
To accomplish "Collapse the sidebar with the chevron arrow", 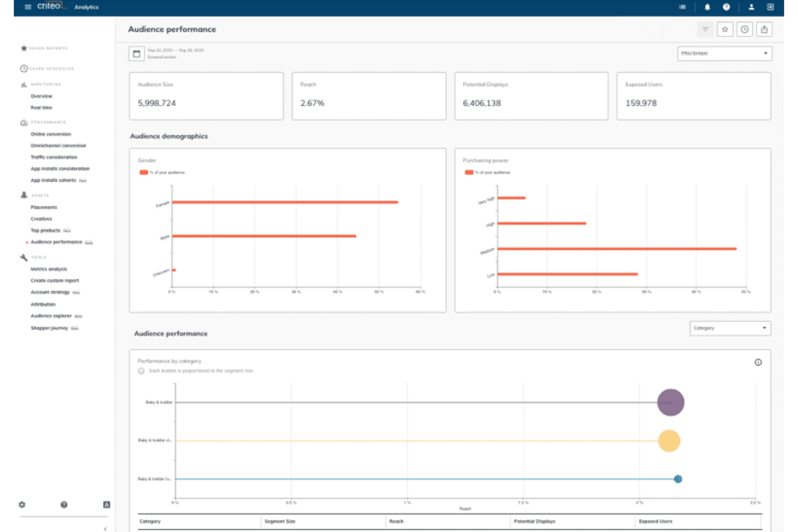I will pyautogui.click(x=105, y=529).
